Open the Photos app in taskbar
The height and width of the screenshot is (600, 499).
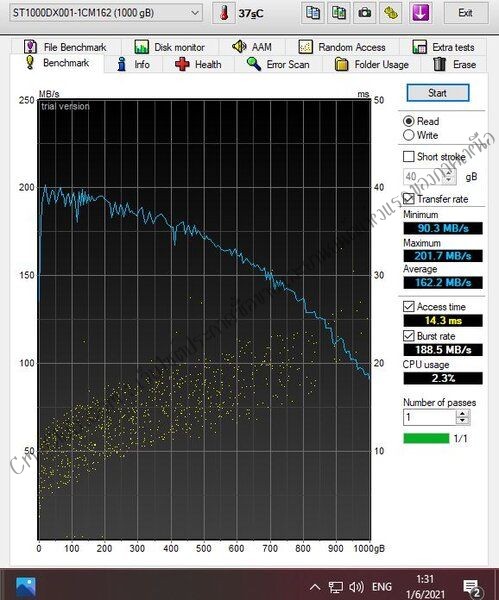pyautogui.click(x=26, y=586)
